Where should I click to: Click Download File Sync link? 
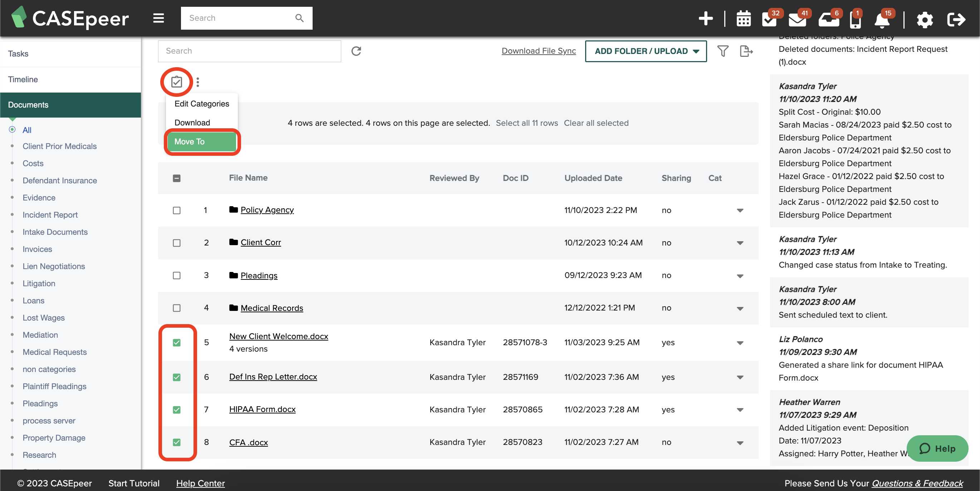(x=538, y=50)
